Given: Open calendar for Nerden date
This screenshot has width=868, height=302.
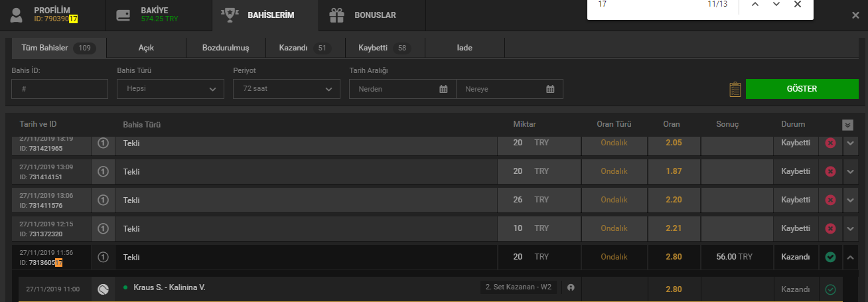Looking at the screenshot, I should tap(443, 89).
